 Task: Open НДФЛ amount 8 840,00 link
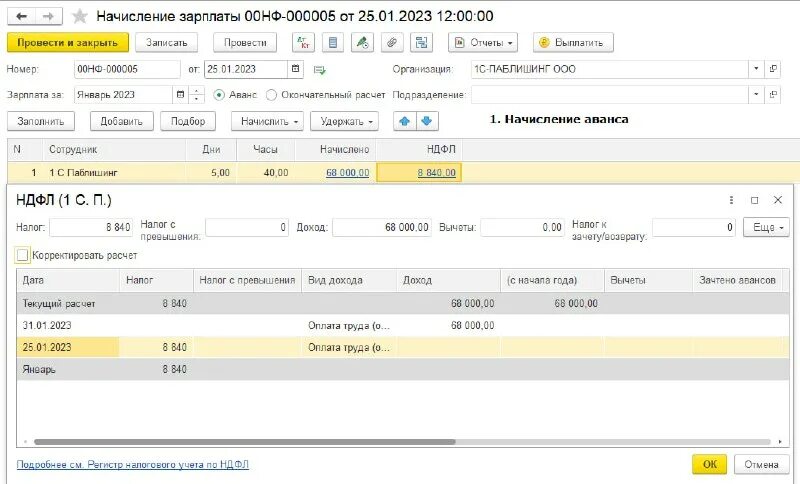coord(436,173)
